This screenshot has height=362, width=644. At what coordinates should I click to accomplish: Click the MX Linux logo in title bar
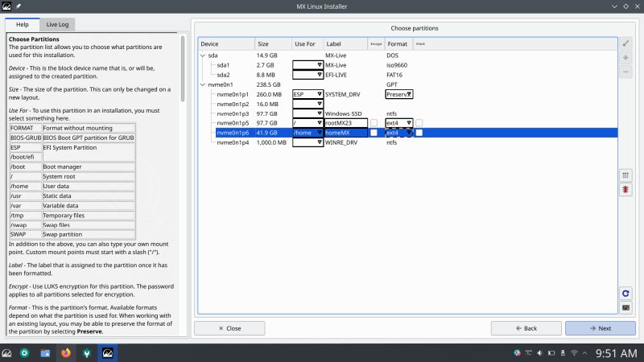coord(6,6)
